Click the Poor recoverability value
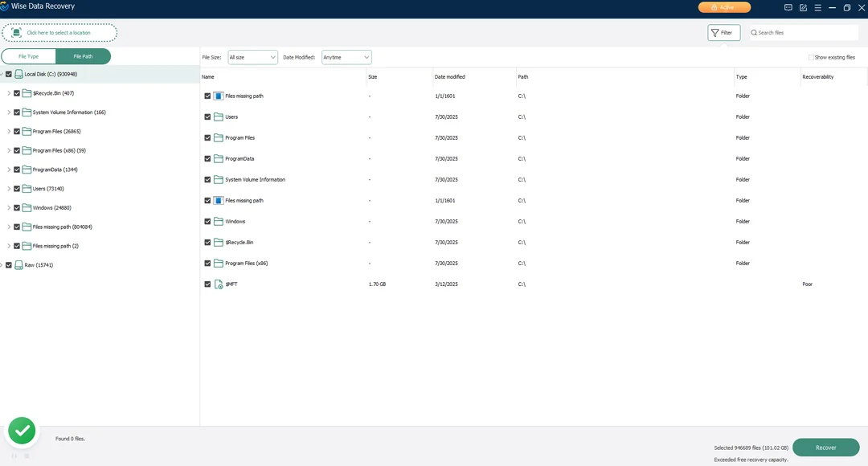 pos(808,284)
